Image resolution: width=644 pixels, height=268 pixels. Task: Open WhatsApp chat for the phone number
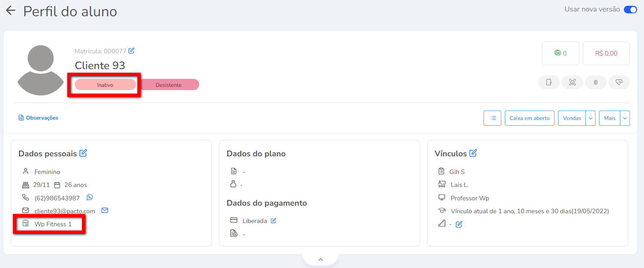click(x=90, y=197)
